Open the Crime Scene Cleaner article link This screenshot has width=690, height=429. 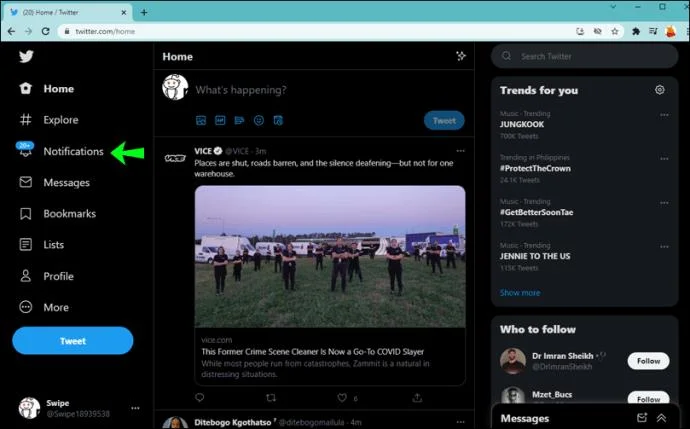312,352
